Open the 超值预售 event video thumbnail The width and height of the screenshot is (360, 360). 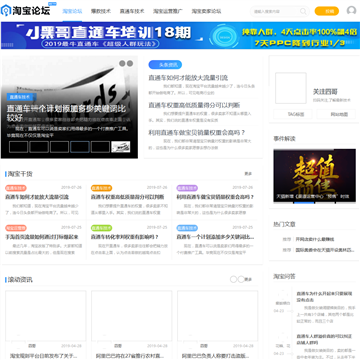pos(315,176)
